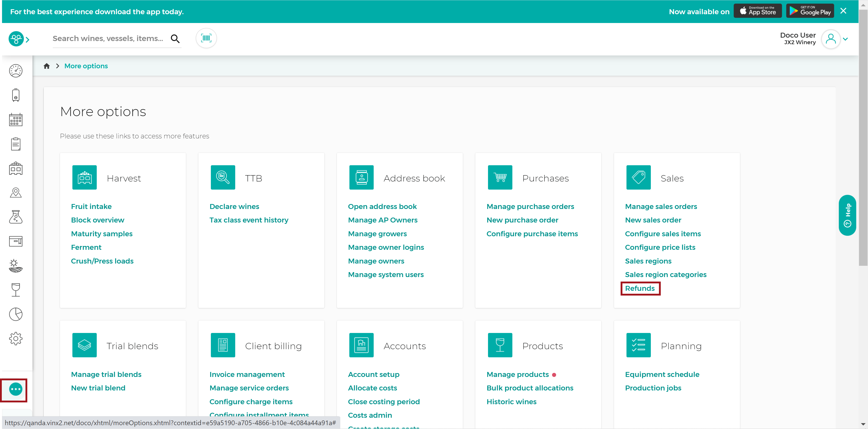Viewport: 868px width, 429px height.
Task: Open Maturity samples link
Action: pos(102,234)
